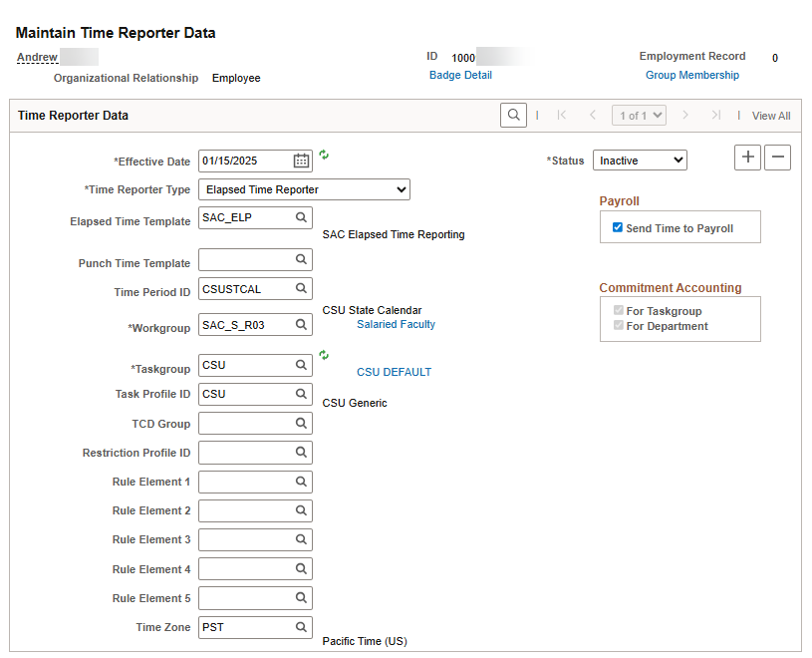Click the refresh icon beside Effective Date
Image resolution: width=812 pixels, height=658 pixels.
324,156
